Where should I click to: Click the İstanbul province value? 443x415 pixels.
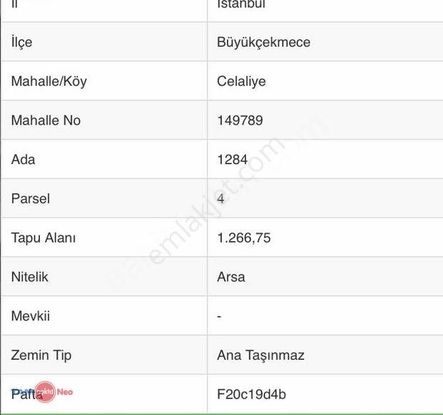[241, 4]
